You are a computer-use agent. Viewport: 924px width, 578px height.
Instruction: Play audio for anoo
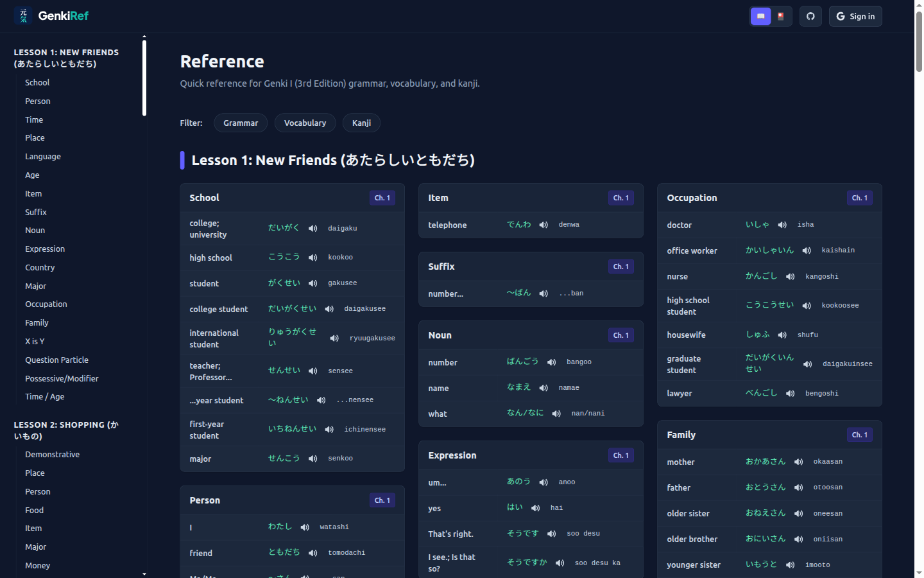click(x=543, y=482)
